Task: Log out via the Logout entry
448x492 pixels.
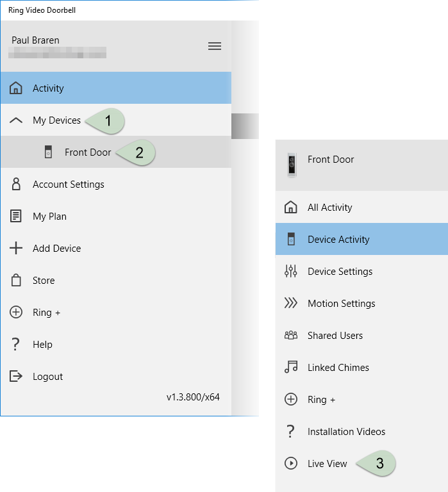Action: (x=116, y=376)
